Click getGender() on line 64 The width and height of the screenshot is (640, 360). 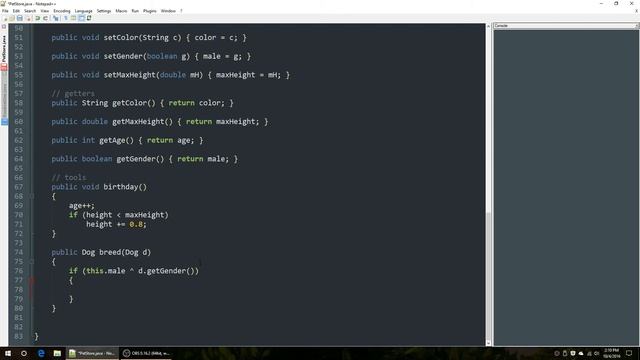(140, 159)
